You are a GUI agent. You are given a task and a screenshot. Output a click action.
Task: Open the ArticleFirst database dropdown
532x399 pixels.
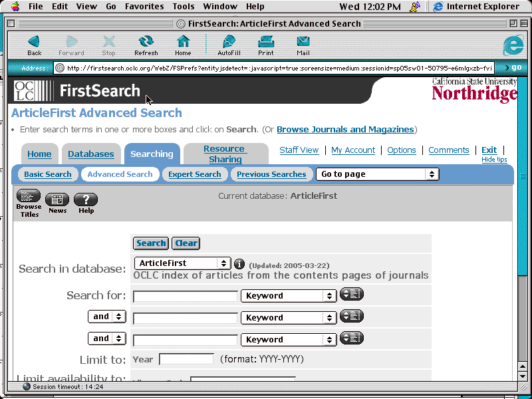click(182, 263)
